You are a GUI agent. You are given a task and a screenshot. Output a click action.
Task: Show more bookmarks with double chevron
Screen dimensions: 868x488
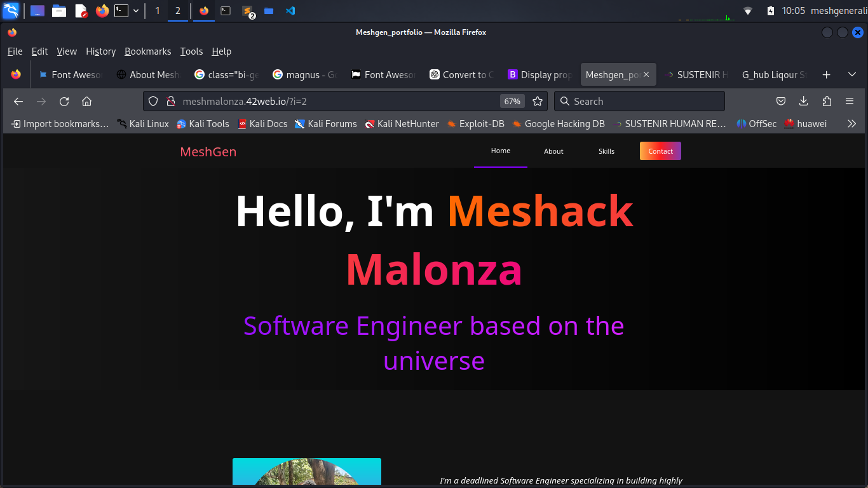[x=851, y=124]
